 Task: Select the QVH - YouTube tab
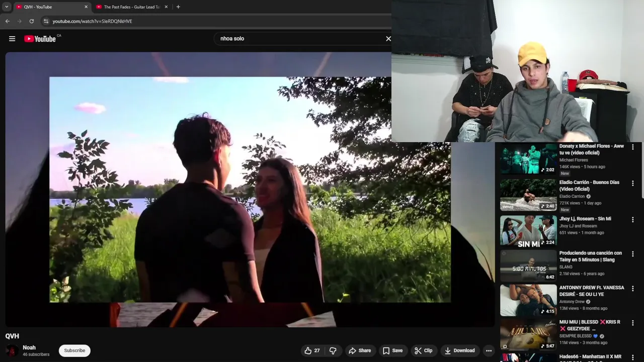[x=51, y=7]
